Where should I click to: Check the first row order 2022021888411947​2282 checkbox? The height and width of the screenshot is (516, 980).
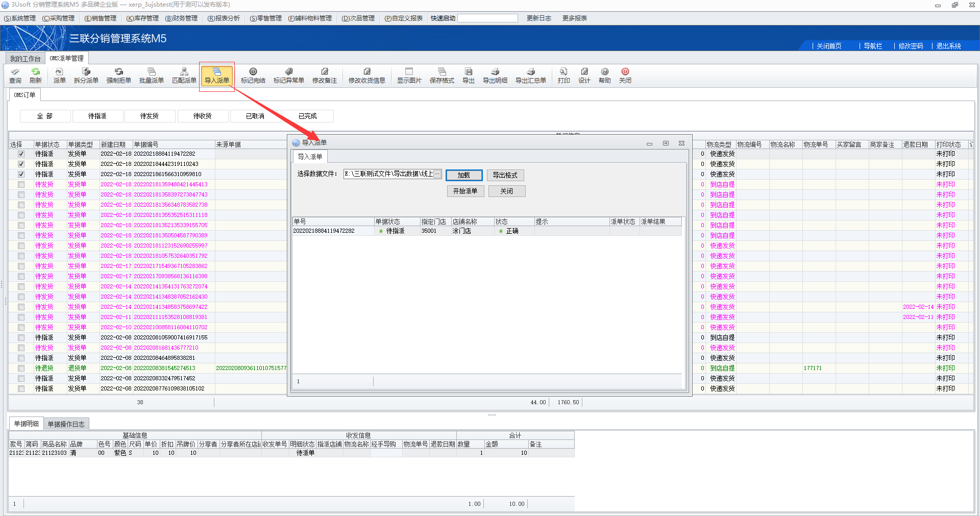[21, 154]
